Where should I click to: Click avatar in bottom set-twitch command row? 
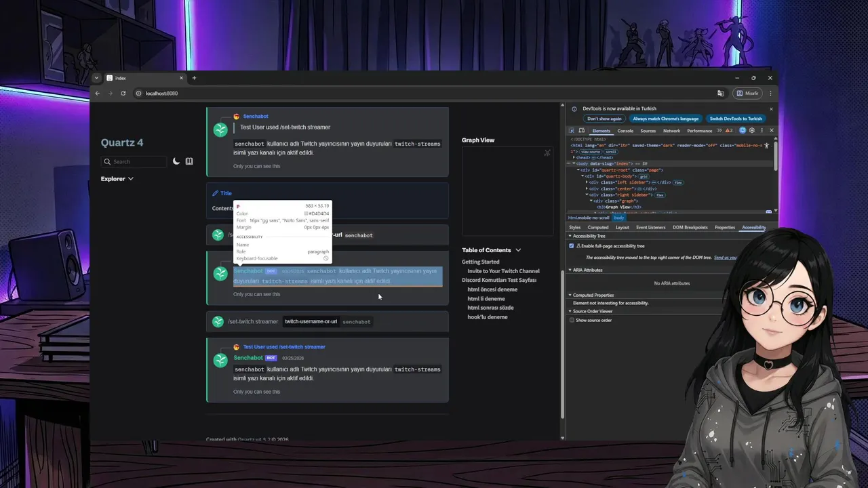[218, 321]
